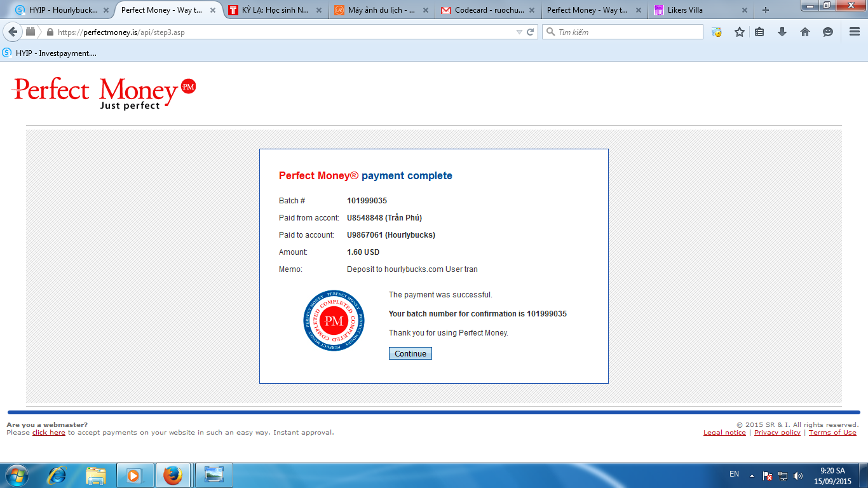868x488 pixels.
Task: Switch to the Máy ảnh du lịch tab
Action: tap(381, 10)
